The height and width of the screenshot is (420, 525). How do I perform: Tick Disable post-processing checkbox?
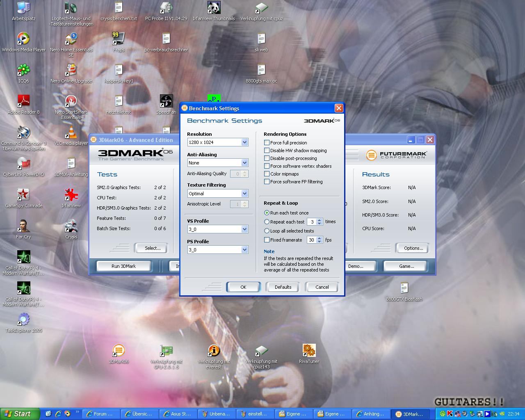(x=267, y=158)
